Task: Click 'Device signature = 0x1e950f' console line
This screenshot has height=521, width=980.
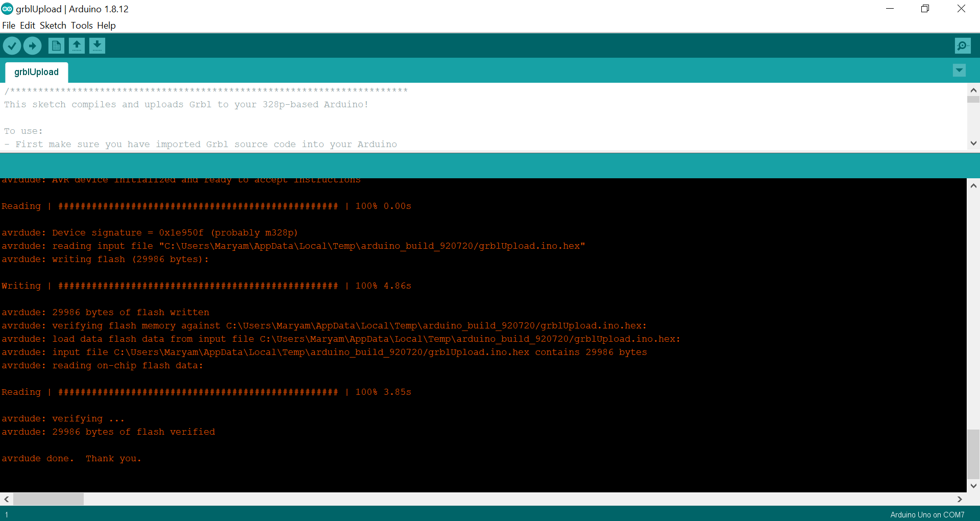Action: coord(150,233)
